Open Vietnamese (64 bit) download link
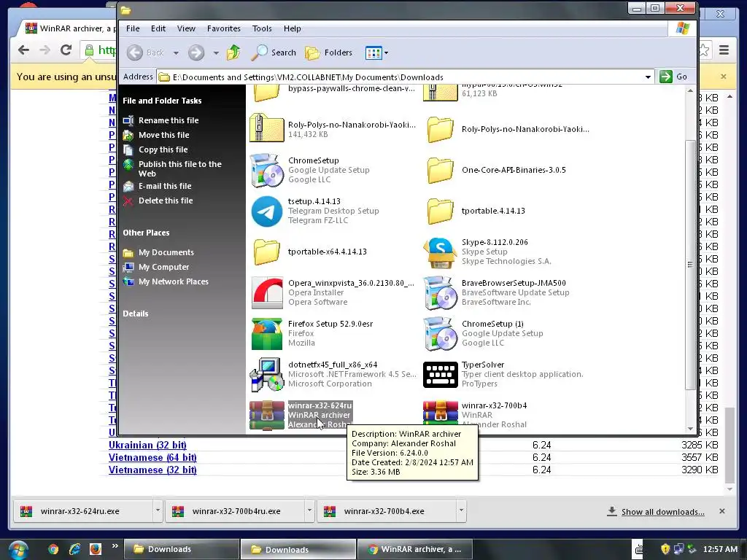Screen dimensions: 747x560 point(152,458)
